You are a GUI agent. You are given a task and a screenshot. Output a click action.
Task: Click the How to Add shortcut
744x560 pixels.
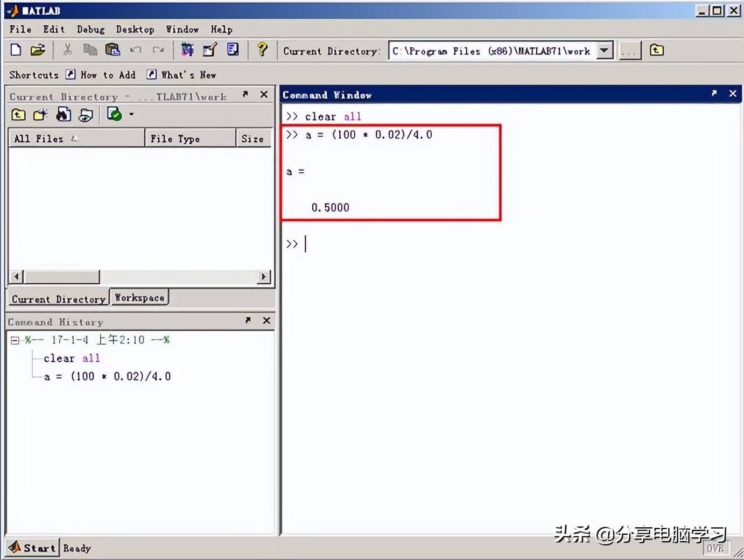coord(101,75)
